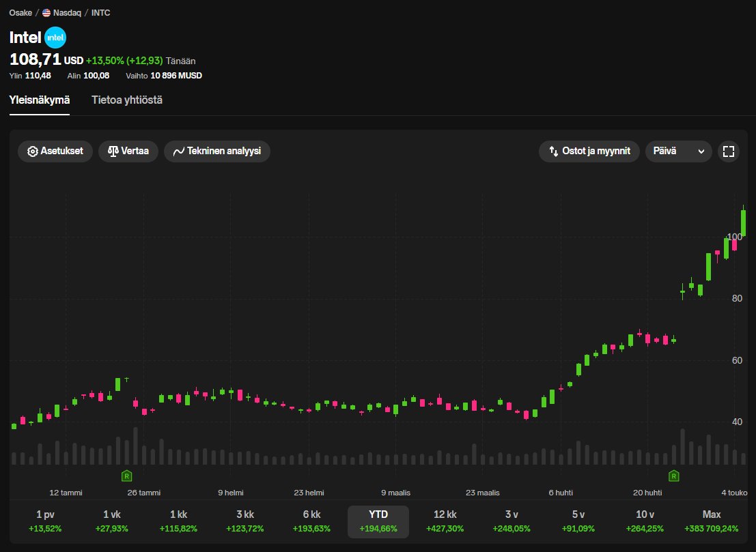
Task: Select the 12 kk time range
Action: [445, 521]
